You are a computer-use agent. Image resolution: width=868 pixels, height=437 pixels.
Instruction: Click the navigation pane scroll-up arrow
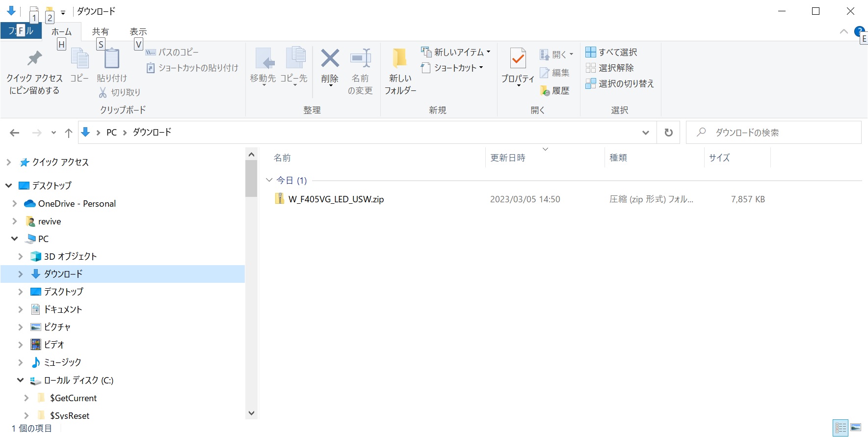click(x=251, y=154)
